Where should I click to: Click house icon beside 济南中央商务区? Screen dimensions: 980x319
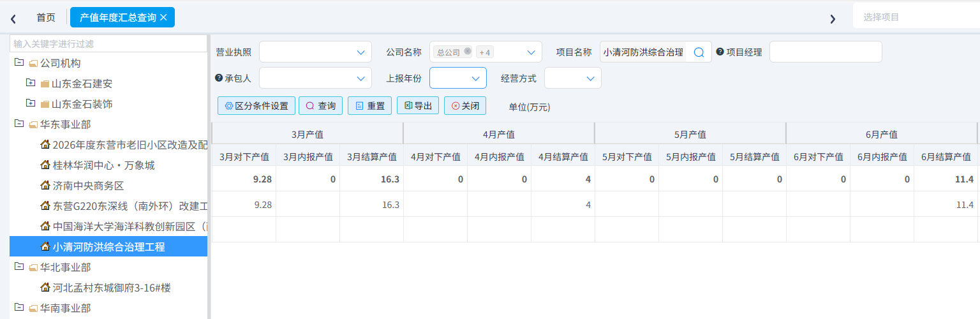click(45, 185)
